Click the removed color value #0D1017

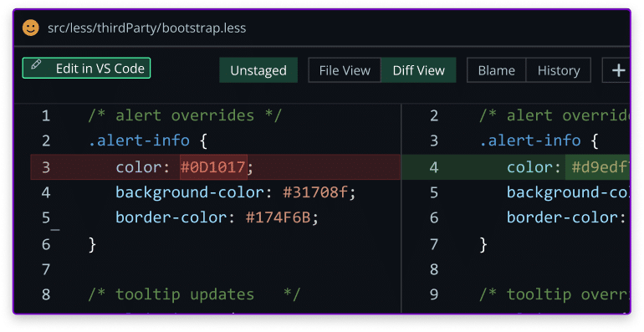pos(213,167)
